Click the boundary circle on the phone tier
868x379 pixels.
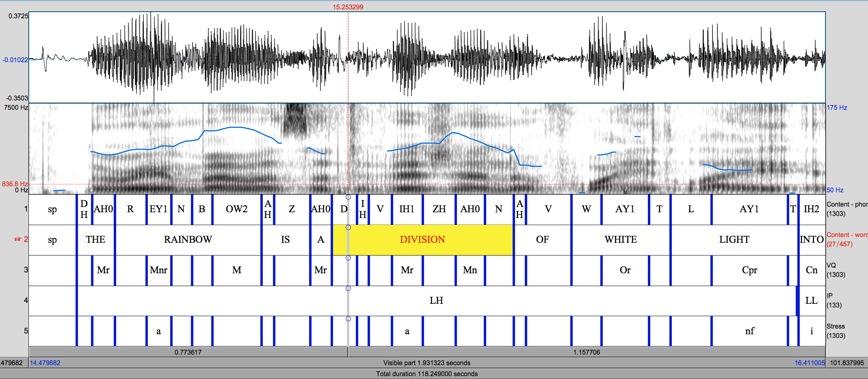(x=348, y=197)
